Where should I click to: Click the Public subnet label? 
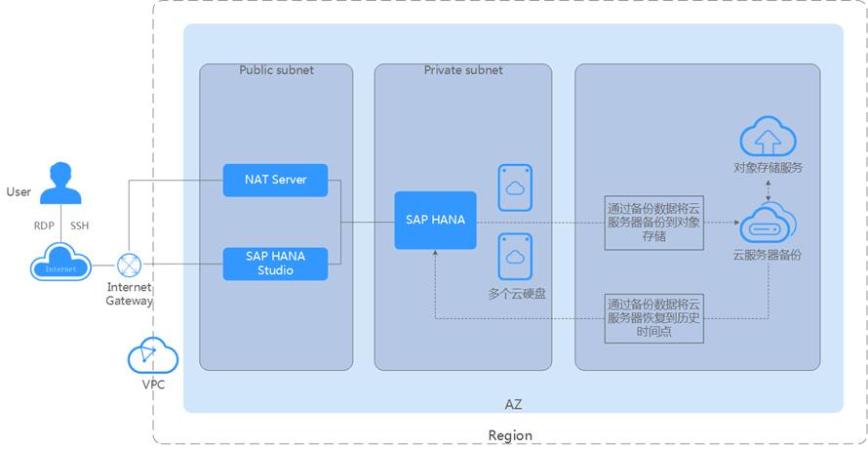[276, 70]
